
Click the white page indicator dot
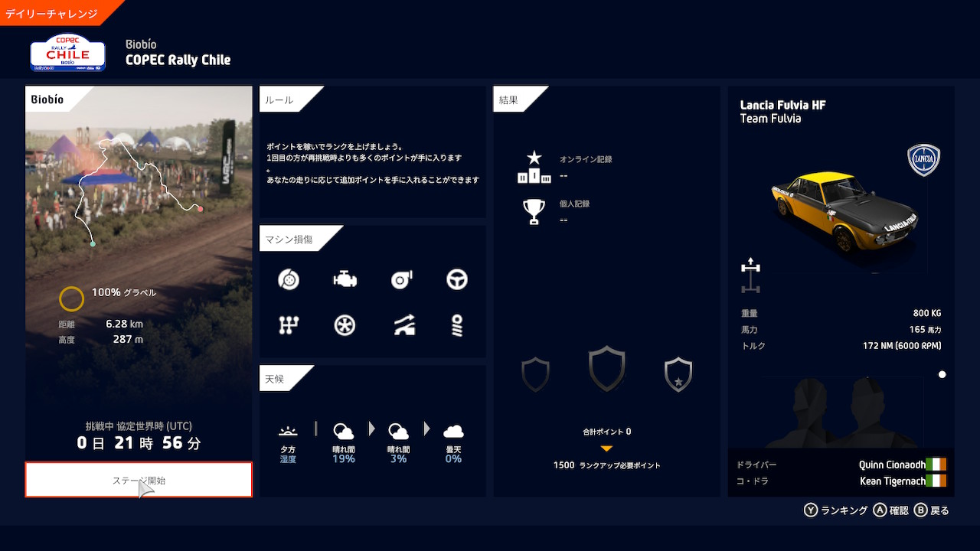click(942, 375)
